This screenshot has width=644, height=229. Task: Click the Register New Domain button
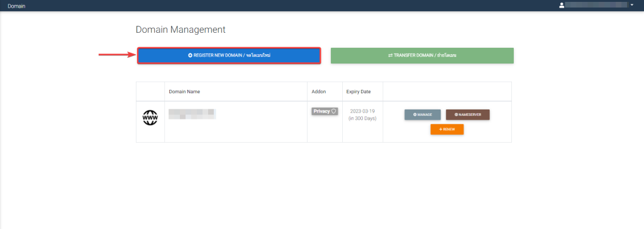[229, 55]
